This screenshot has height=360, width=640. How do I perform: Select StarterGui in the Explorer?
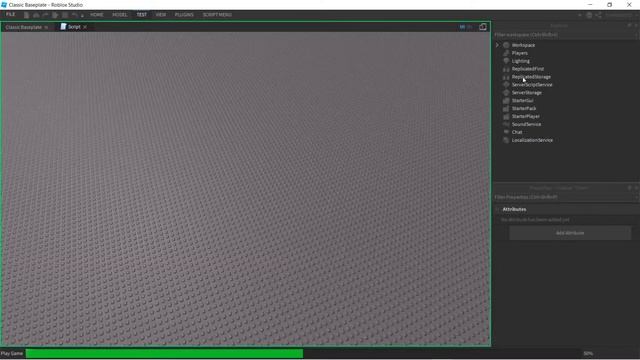(x=522, y=100)
